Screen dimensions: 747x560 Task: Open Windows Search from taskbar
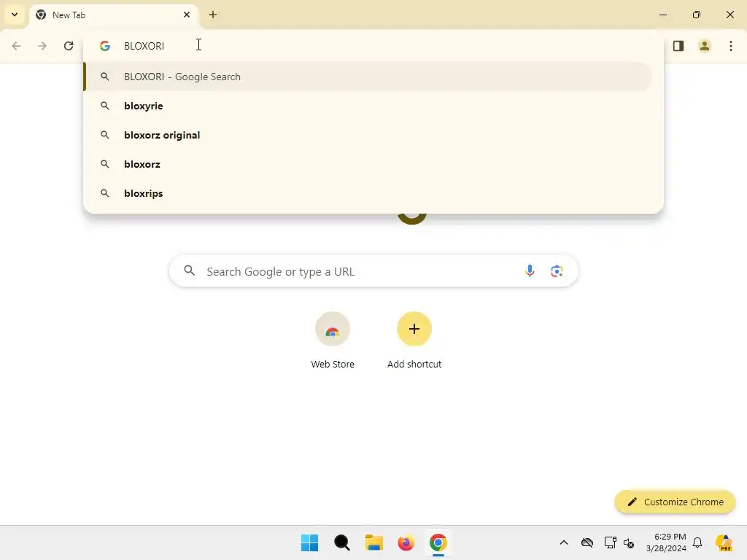(x=341, y=542)
